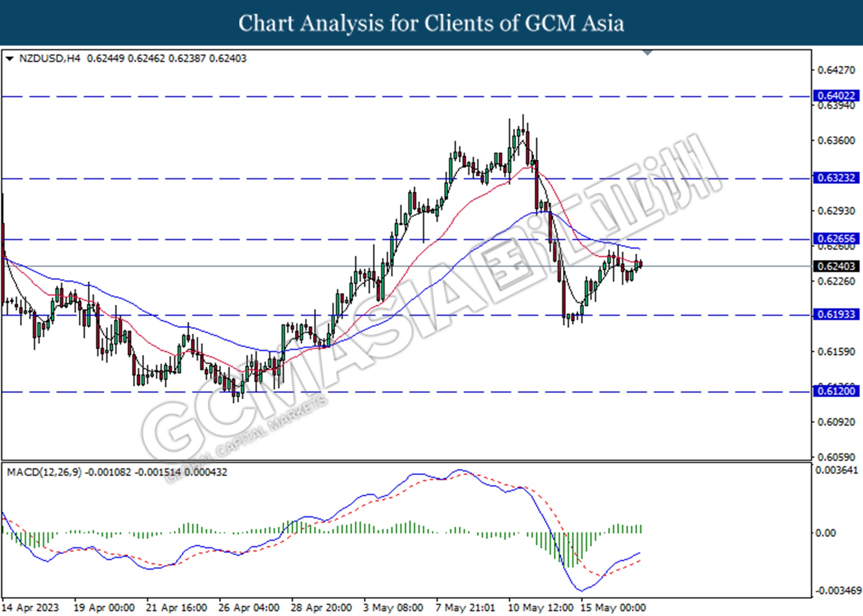Click the OHLC values 0.62449 0.62462 text
Viewport: 863px width, 616px height.
126,58
